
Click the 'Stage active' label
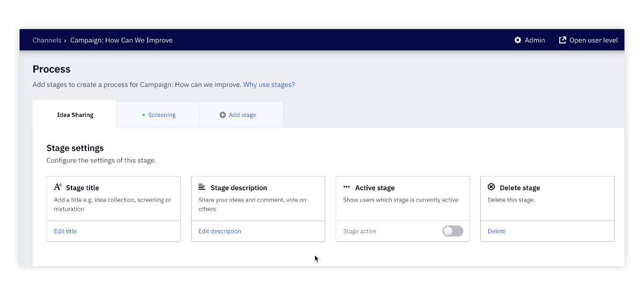[x=360, y=231]
